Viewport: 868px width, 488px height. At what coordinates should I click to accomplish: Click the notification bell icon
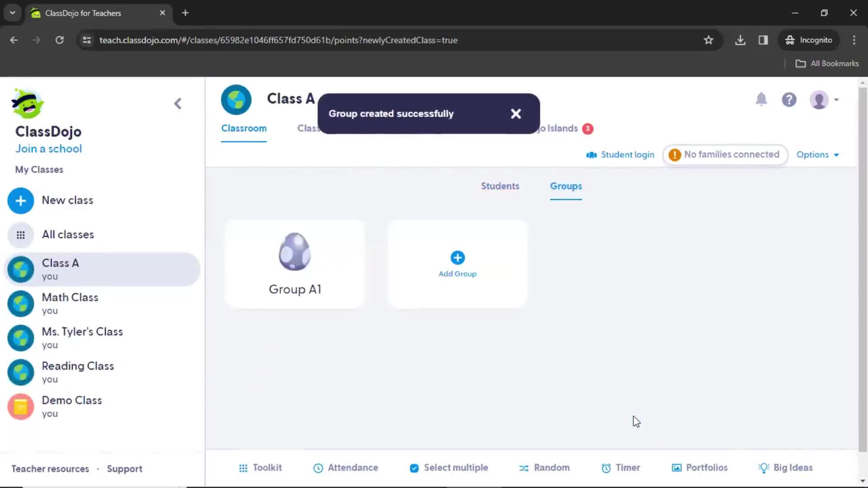(x=762, y=99)
